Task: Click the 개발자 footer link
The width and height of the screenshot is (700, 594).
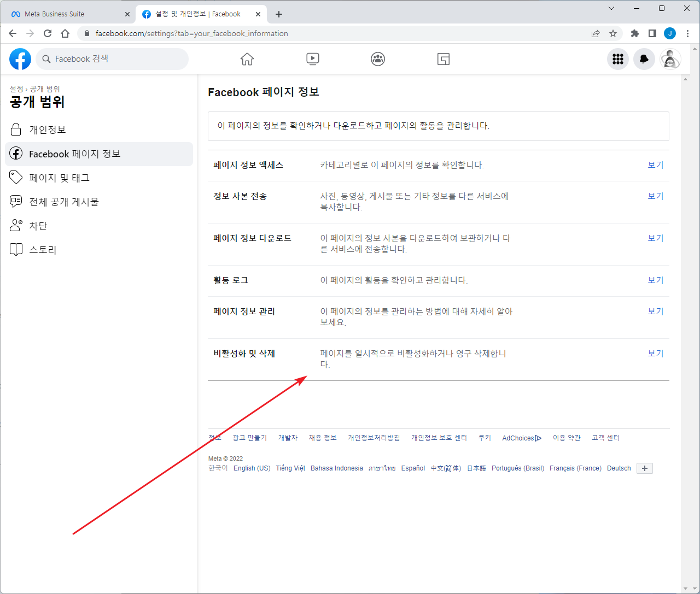Action: (288, 438)
